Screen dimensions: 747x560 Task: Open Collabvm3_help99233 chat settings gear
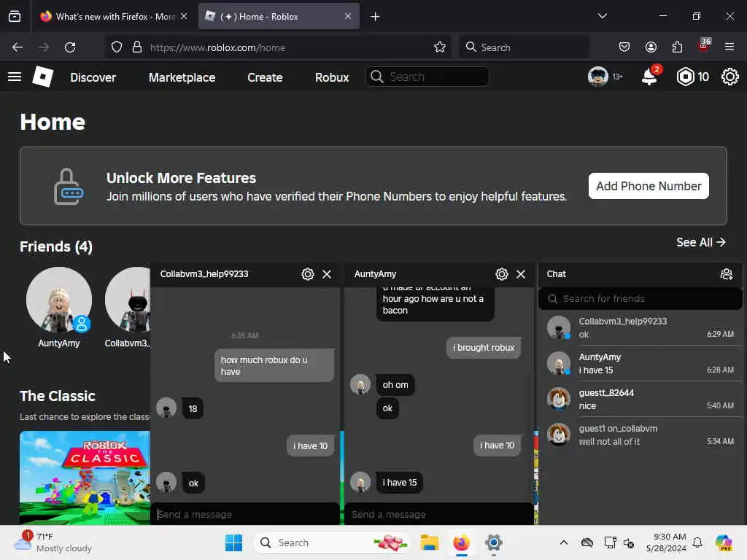pos(308,274)
